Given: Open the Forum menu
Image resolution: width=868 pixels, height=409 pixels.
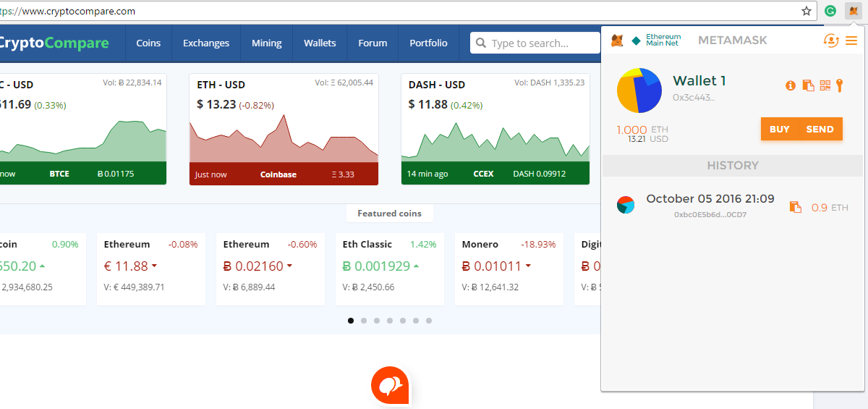Looking at the screenshot, I should (x=373, y=43).
